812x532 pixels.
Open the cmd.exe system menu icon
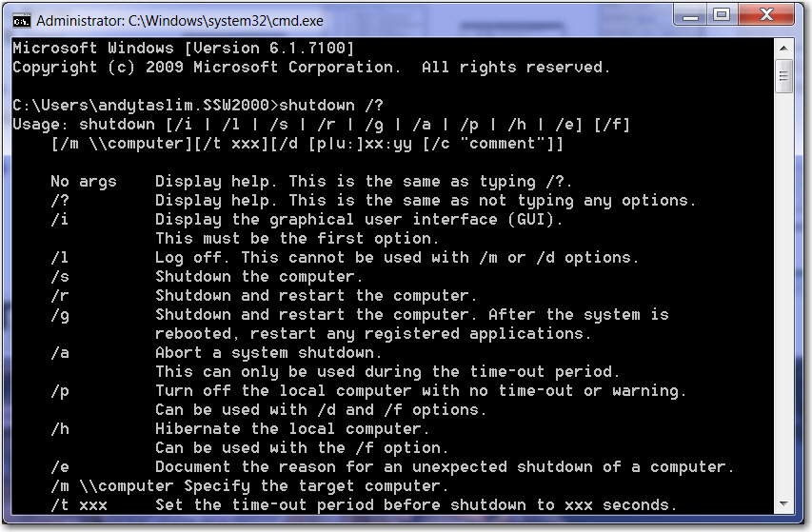click(19, 19)
